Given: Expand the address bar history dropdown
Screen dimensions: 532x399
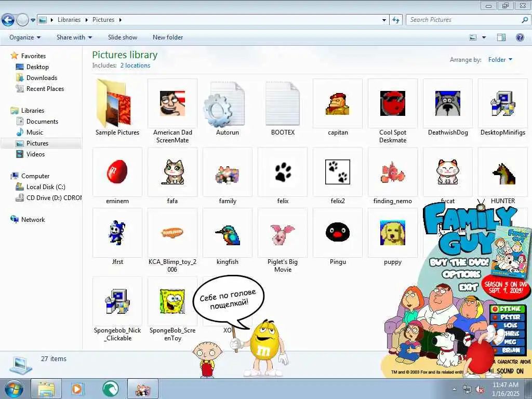Looking at the screenshot, I should click(x=384, y=20).
